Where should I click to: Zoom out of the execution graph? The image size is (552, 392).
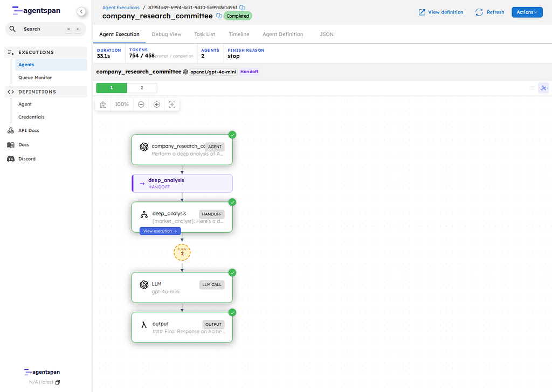coord(141,104)
